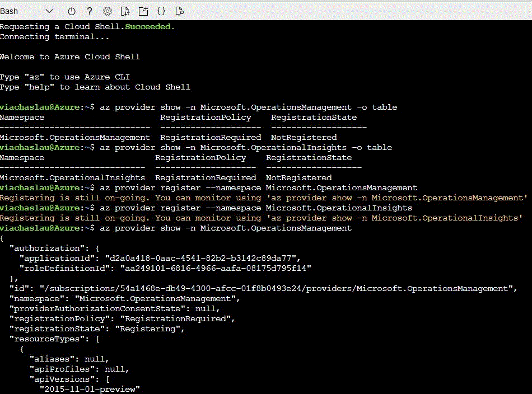The image size is (532, 394).
Task: Click the "apiProfiles": null line
Action: coord(80,369)
